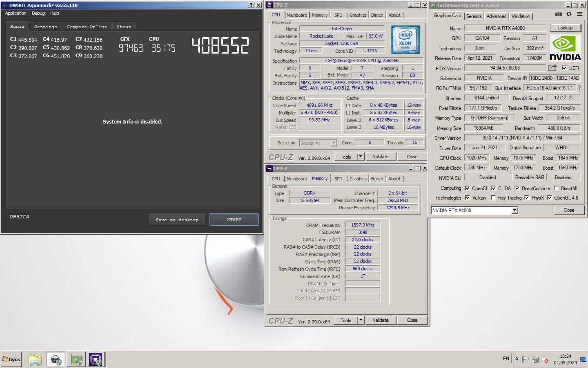Toggle the CUDA checkbox
The image size is (588, 368).
pos(494,188)
